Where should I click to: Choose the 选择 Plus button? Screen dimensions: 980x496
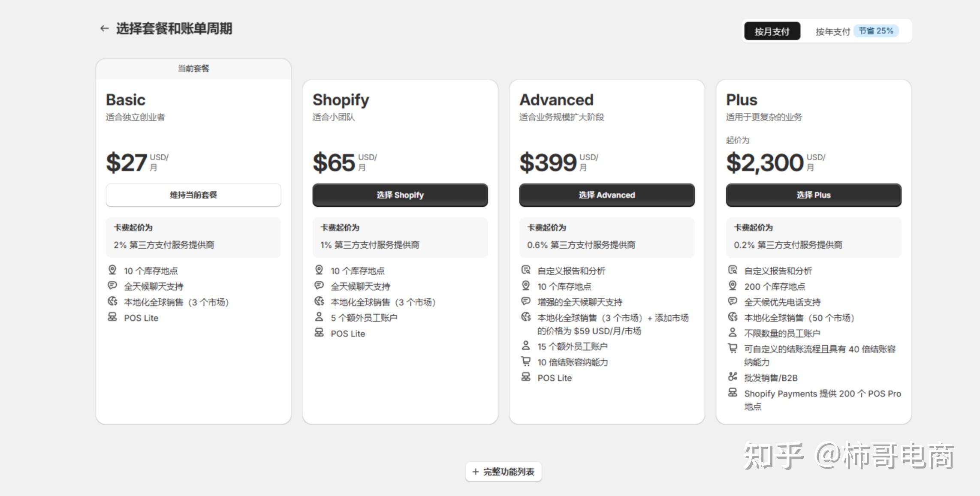tap(814, 195)
